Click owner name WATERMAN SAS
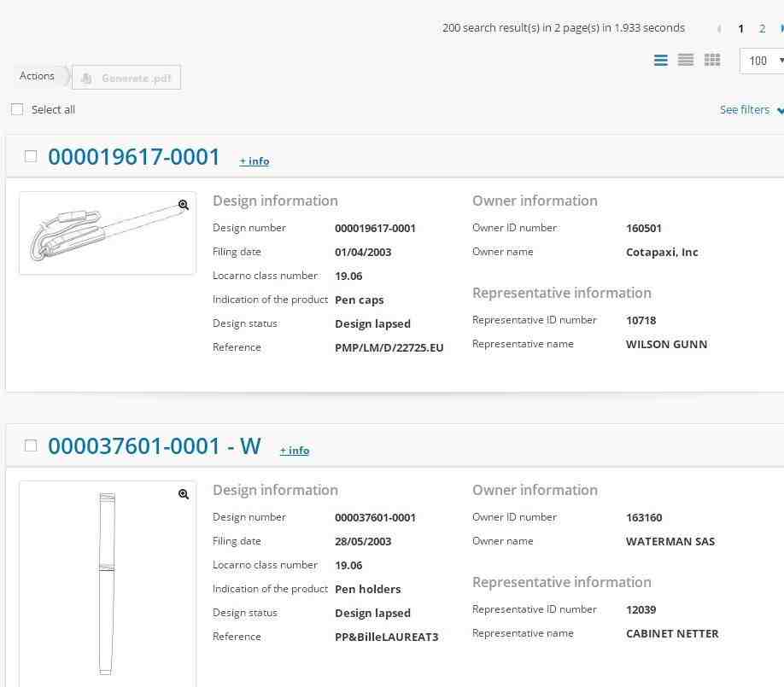784x687 pixels. 670,542
